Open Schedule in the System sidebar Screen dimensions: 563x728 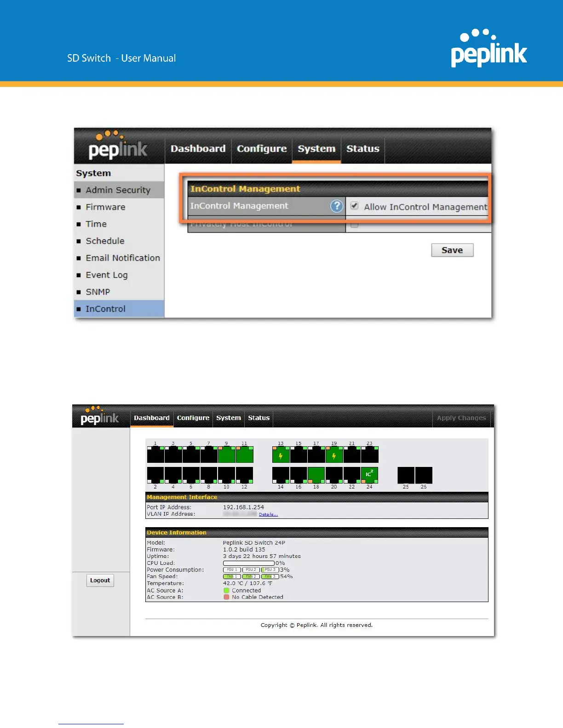[119, 241]
